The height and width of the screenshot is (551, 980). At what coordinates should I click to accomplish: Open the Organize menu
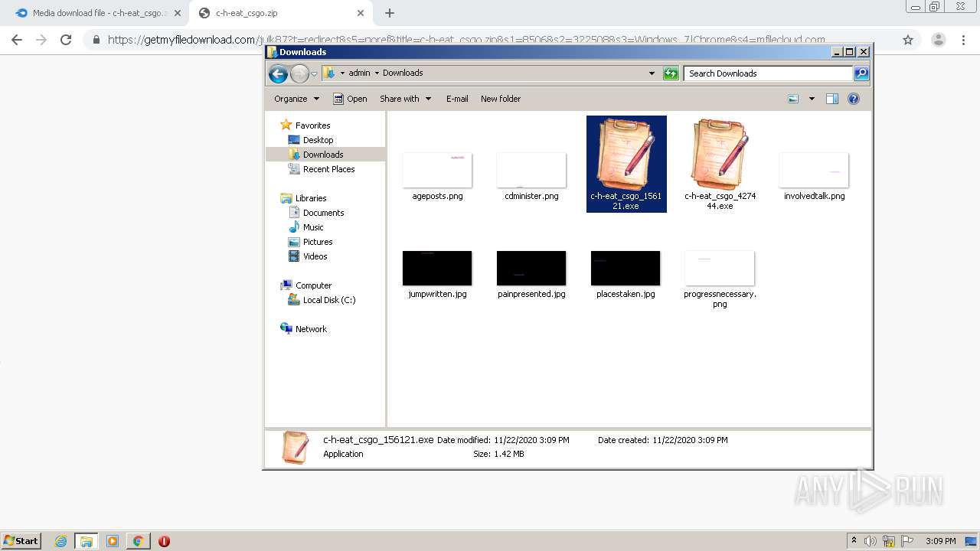tap(296, 99)
